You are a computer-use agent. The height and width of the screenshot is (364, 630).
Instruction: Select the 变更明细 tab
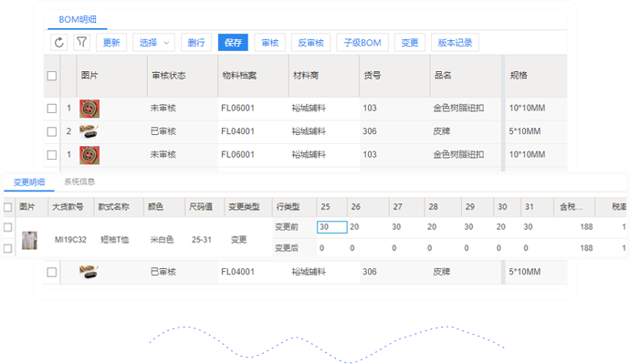pos(29,182)
